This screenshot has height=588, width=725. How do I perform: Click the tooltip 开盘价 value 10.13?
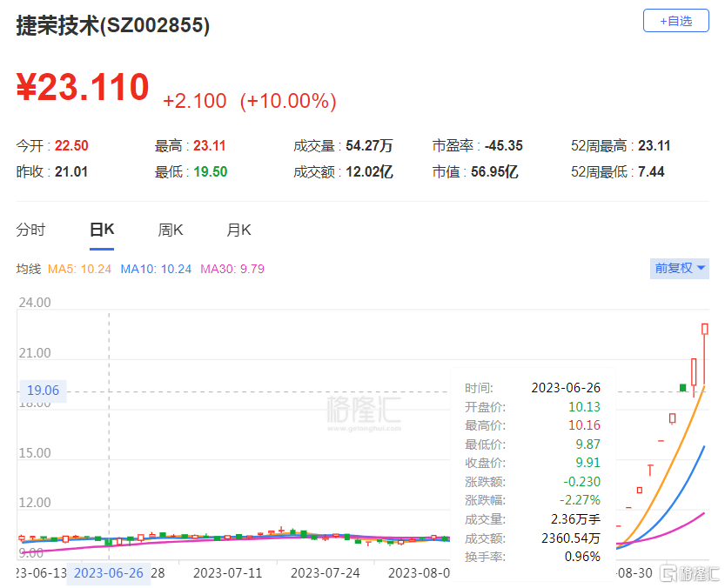coord(584,407)
